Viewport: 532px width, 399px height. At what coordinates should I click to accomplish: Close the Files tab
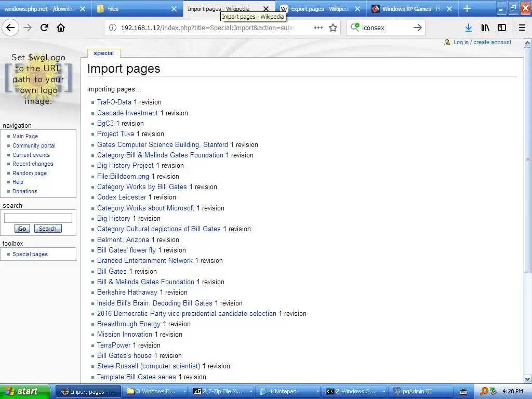[174, 9]
